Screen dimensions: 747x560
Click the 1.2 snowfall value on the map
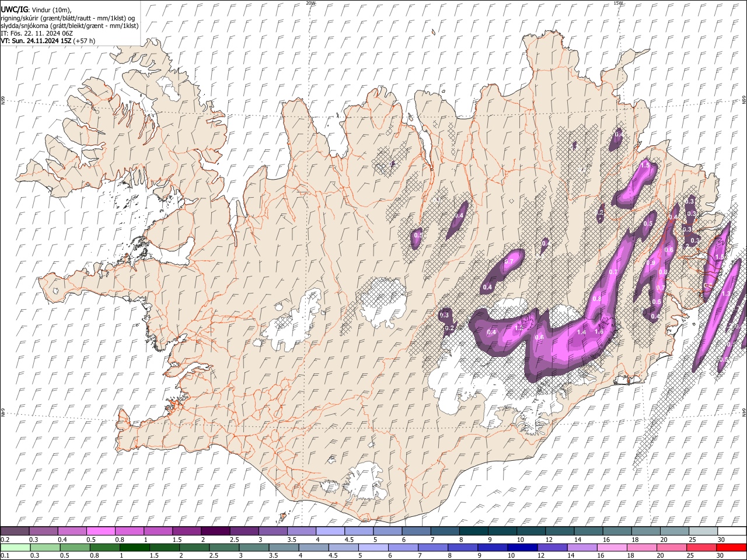click(x=519, y=328)
